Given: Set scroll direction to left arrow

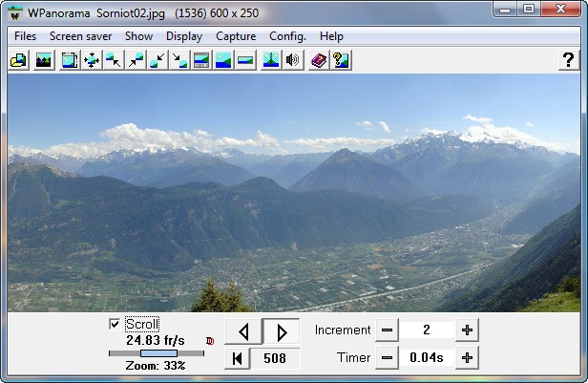Looking at the screenshot, I should tap(243, 332).
